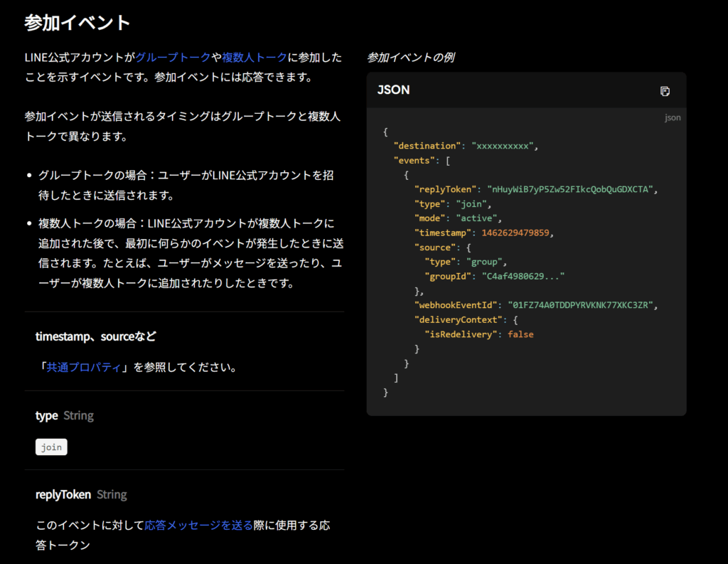
Task: Select the false value for isRedelivery
Action: (520, 334)
